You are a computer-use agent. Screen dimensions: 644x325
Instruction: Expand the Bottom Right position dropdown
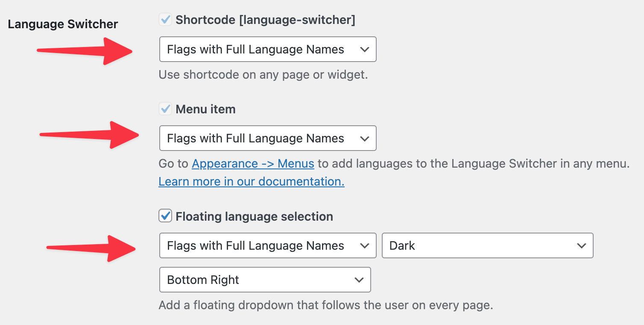tap(265, 280)
